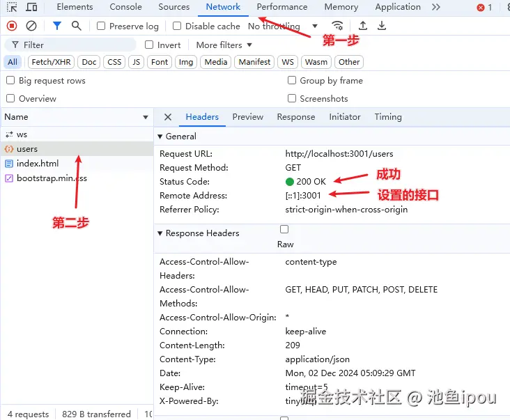Click the application/json Content-Type value
The width and height of the screenshot is (510, 420).
[318, 359]
